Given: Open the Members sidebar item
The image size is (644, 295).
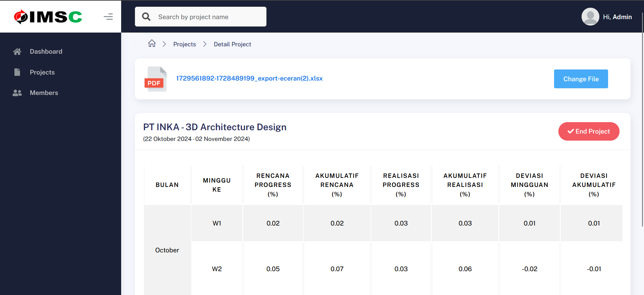Looking at the screenshot, I should [x=44, y=93].
